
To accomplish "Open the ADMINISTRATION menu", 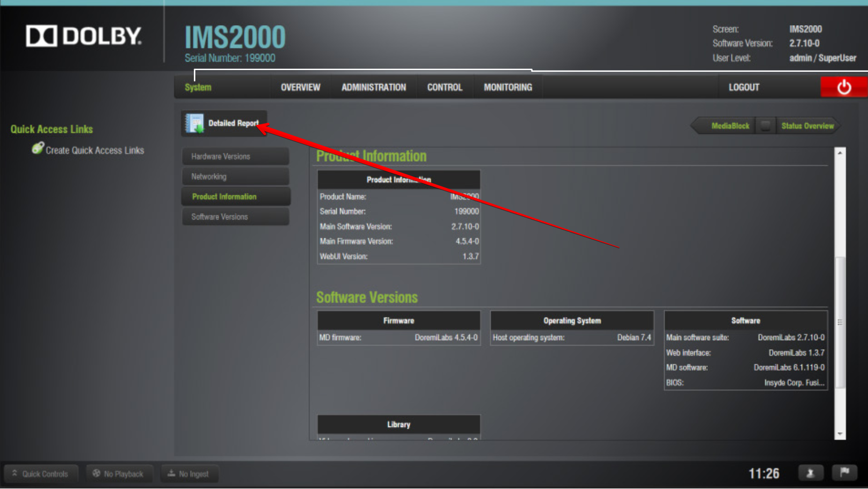I will pyautogui.click(x=374, y=87).
